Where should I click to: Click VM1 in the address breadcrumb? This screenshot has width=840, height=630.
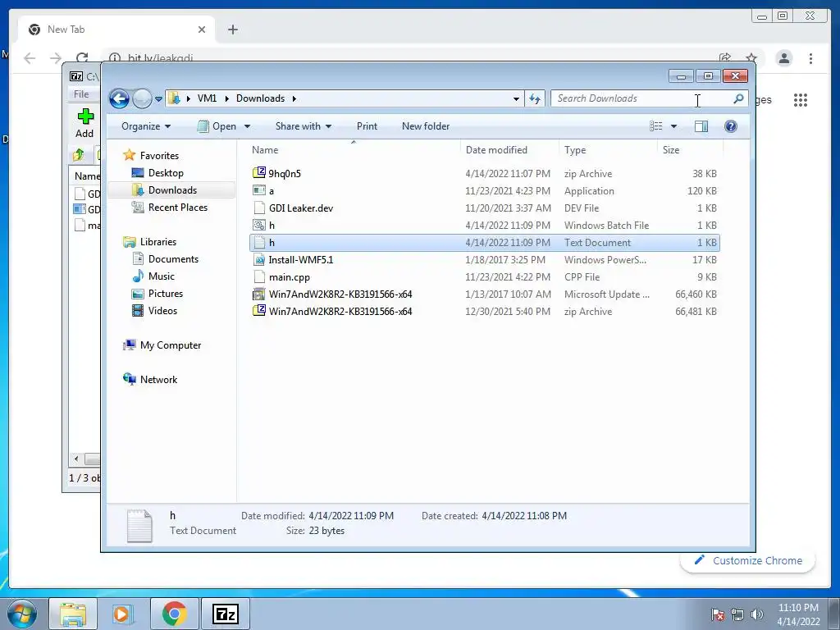coord(207,98)
